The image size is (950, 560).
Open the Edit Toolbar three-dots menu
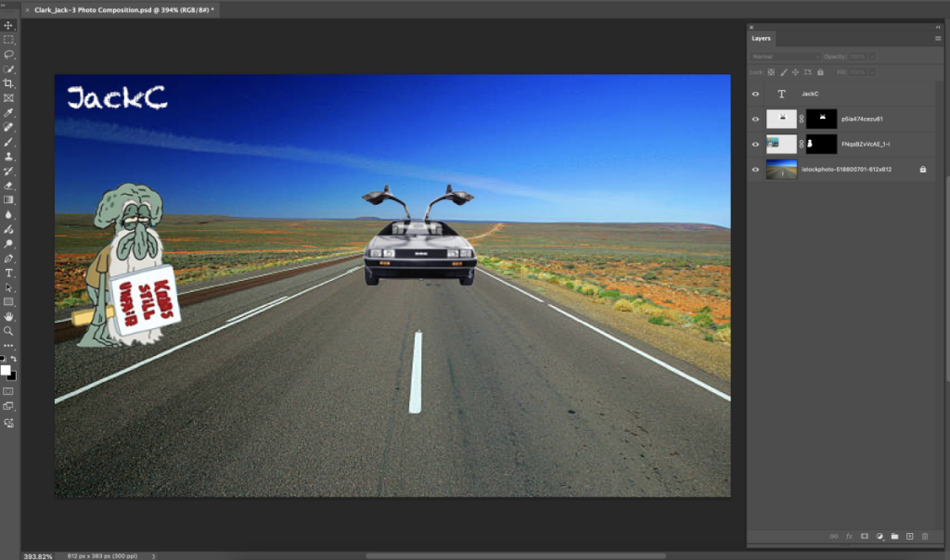8,346
